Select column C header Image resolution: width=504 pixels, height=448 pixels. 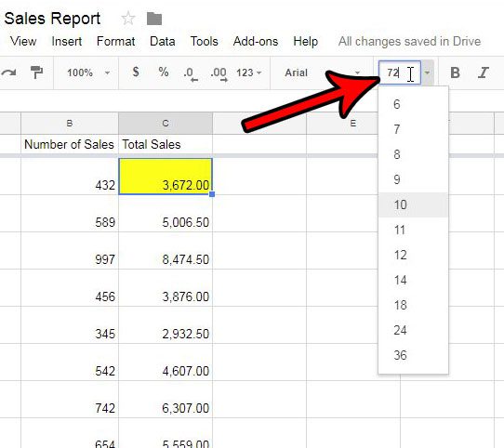166,123
